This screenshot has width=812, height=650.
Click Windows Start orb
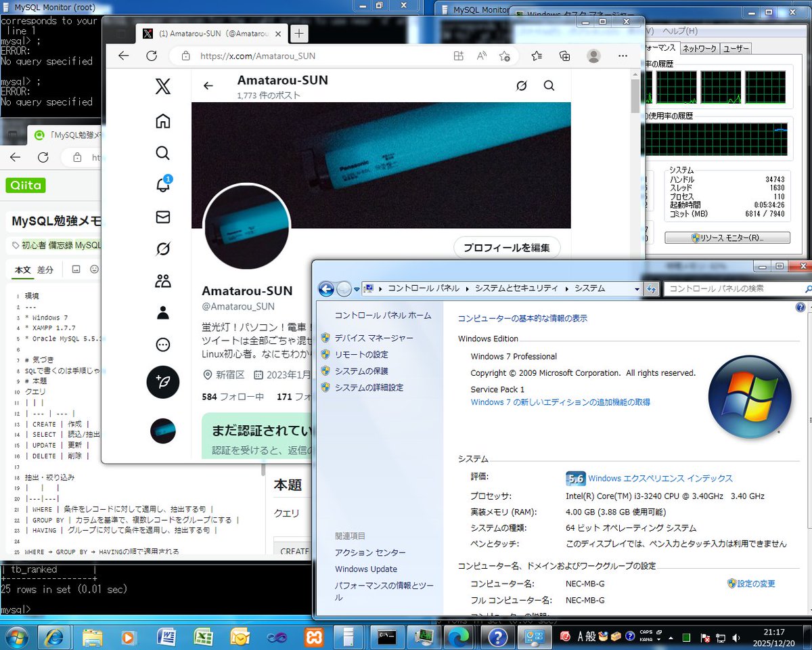[16, 636]
